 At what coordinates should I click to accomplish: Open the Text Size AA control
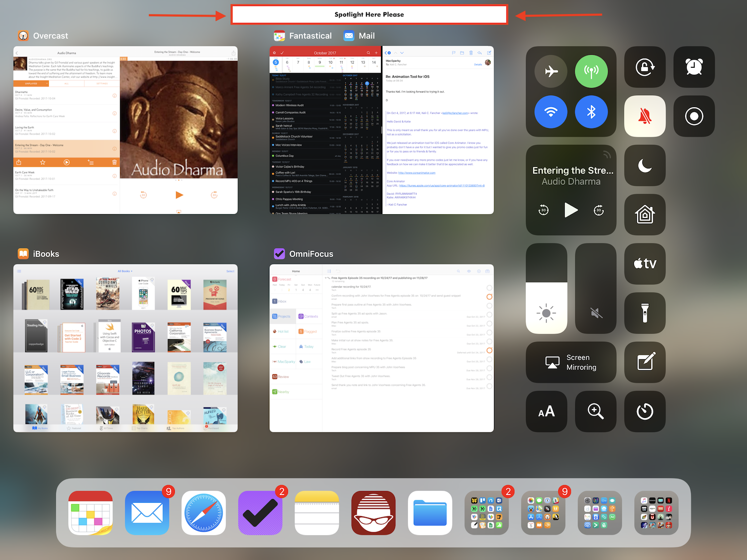coord(546,411)
